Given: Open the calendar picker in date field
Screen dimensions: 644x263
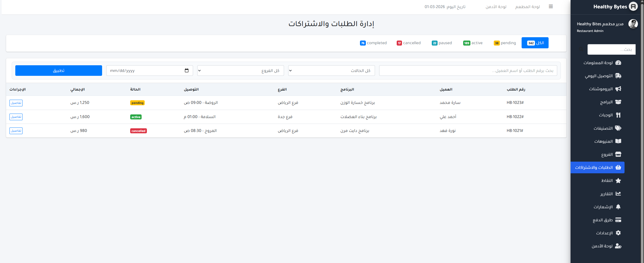Looking at the screenshot, I should click(x=187, y=71).
